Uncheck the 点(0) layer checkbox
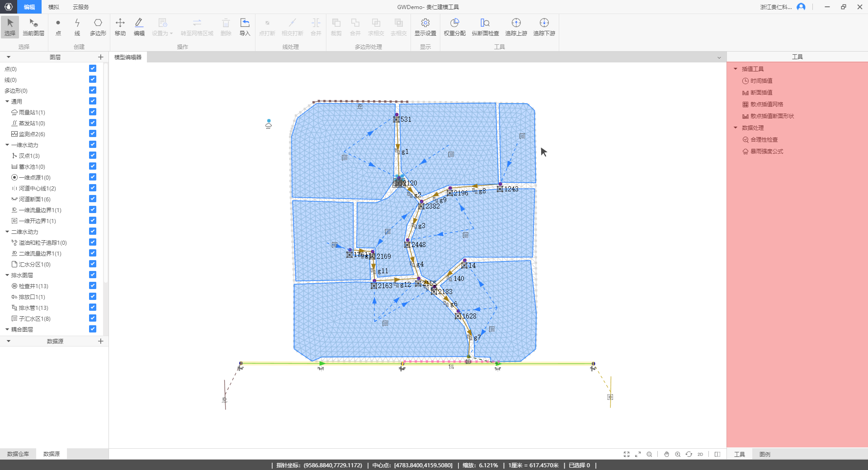Image resolution: width=868 pixels, height=470 pixels. (x=93, y=69)
